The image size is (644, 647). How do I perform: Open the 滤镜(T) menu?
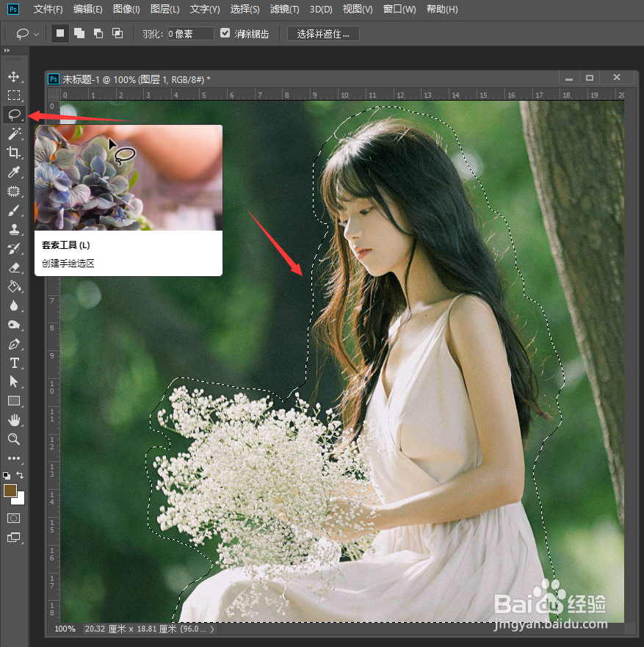(x=285, y=9)
